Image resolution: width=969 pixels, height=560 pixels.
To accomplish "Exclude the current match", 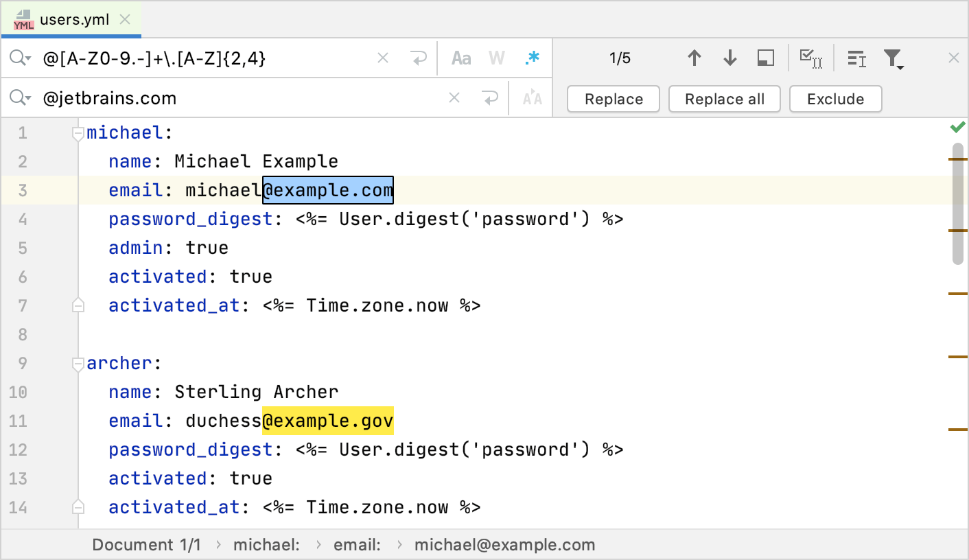I will point(835,98).
